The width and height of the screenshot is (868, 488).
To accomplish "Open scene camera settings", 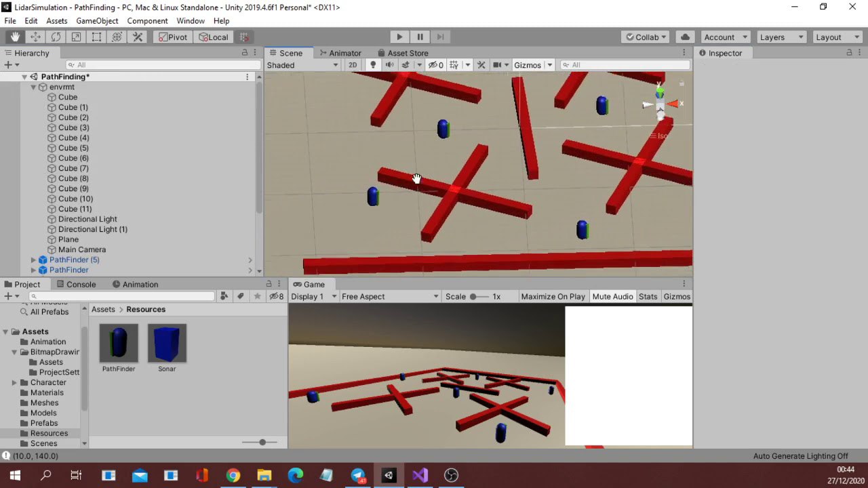I will point(497,65).
